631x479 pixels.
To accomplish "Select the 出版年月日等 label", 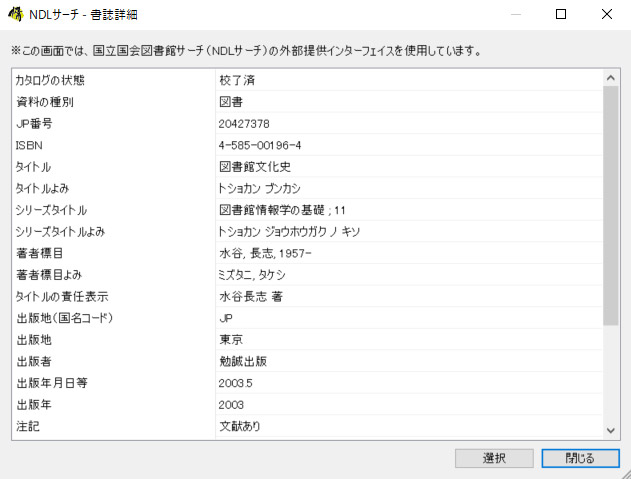I will pyautogui.click(x=52, y=383).
